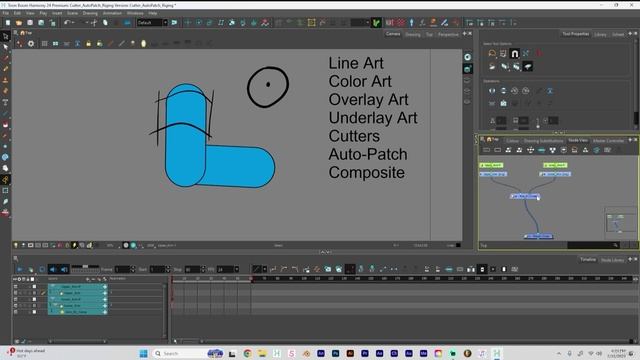This screenshot has width=640, height=360.
Task: Toggle the checkbox on last timeline layer
Action: pos(34,312)
